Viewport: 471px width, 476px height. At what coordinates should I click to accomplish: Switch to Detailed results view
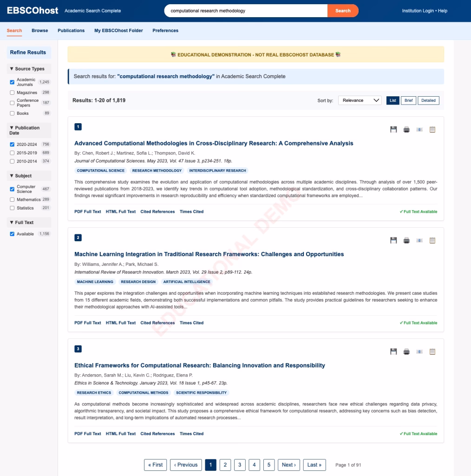tap(428, 100)
